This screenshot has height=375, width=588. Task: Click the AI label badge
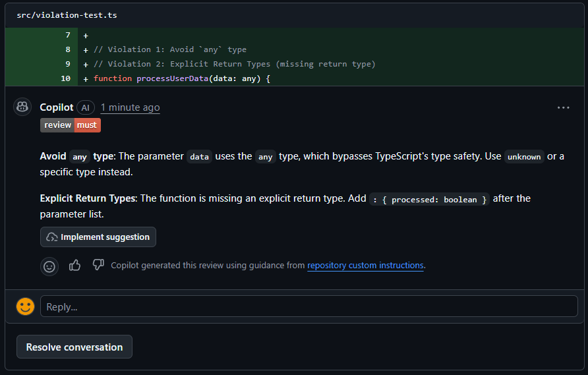[x=86, y=108]
